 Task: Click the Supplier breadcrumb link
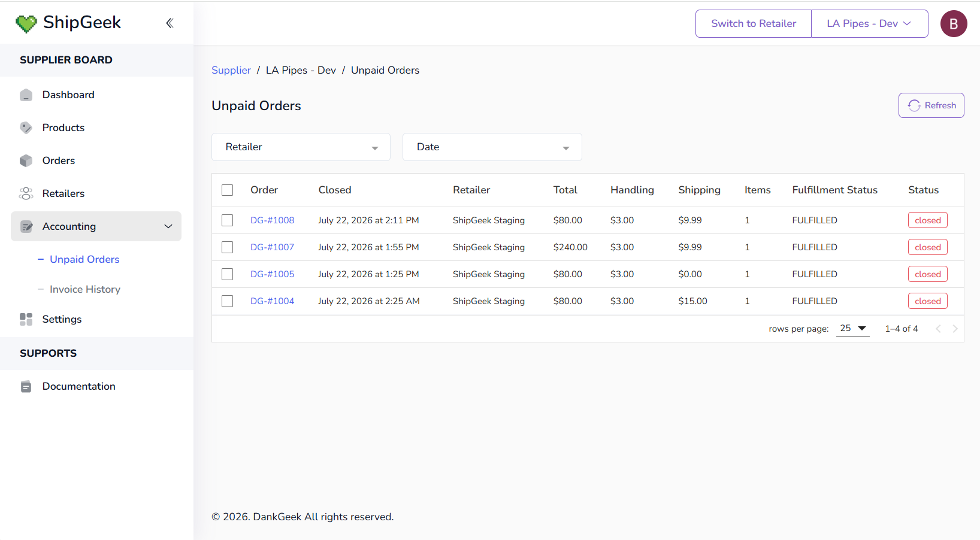pos(231,70)
